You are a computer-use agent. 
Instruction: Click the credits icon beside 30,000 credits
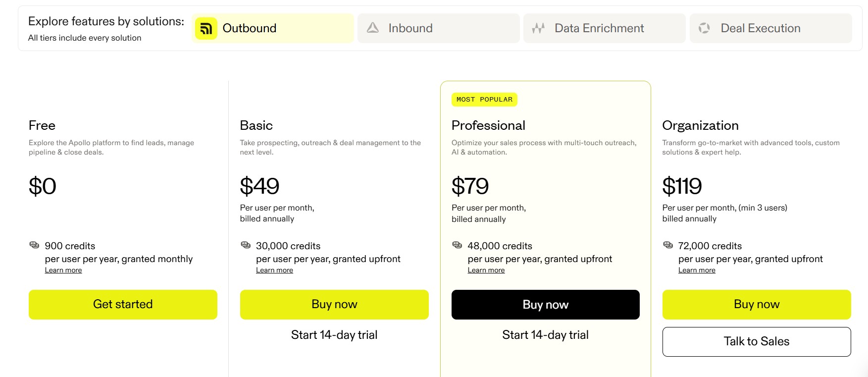pos(245,245)
